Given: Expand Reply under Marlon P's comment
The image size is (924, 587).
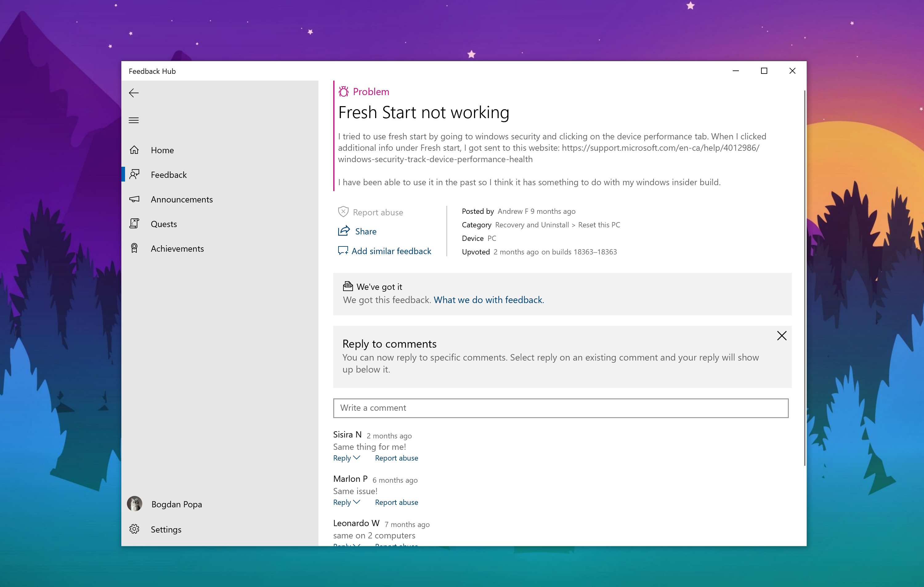Looking at the screenshot, I should [x=346, y=502].
